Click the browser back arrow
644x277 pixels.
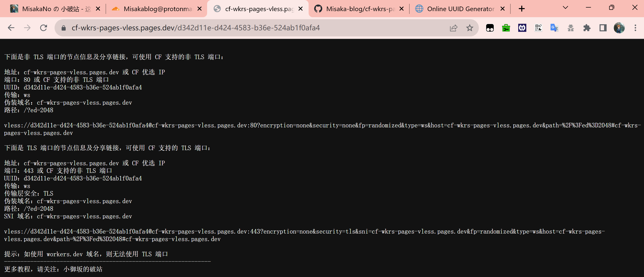click(x=11, y=28)
